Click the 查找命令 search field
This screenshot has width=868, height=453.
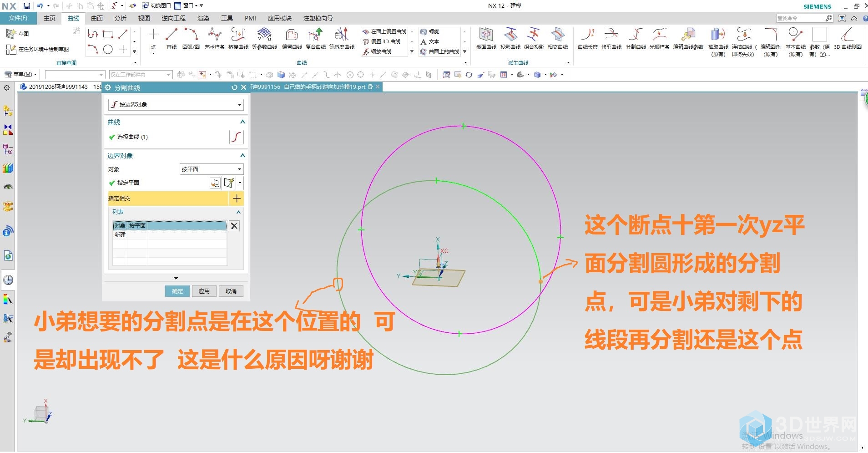pyautogui.click(x=801, y=18)
